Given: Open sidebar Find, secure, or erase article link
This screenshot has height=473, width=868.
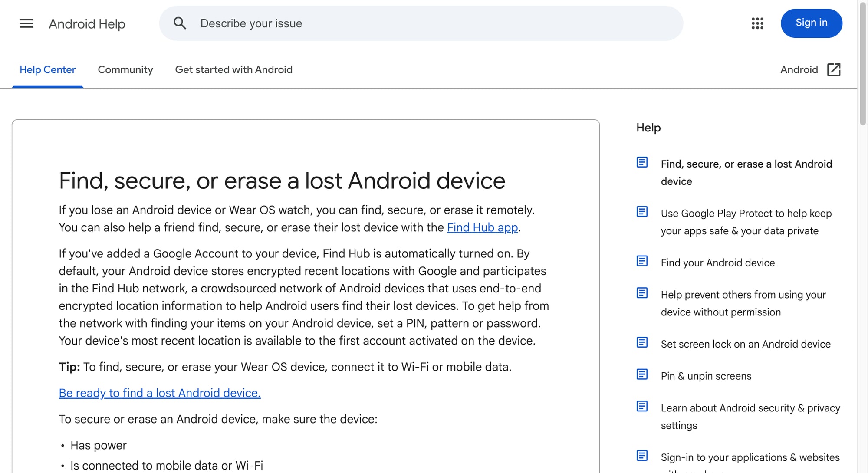Looking at the screenshot, I should [746, 173].
